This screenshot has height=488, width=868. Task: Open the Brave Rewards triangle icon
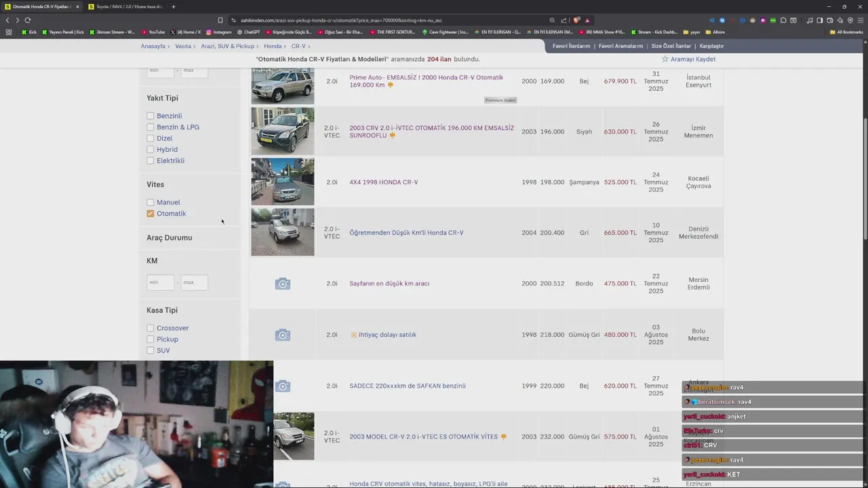(x=587, y=20)
